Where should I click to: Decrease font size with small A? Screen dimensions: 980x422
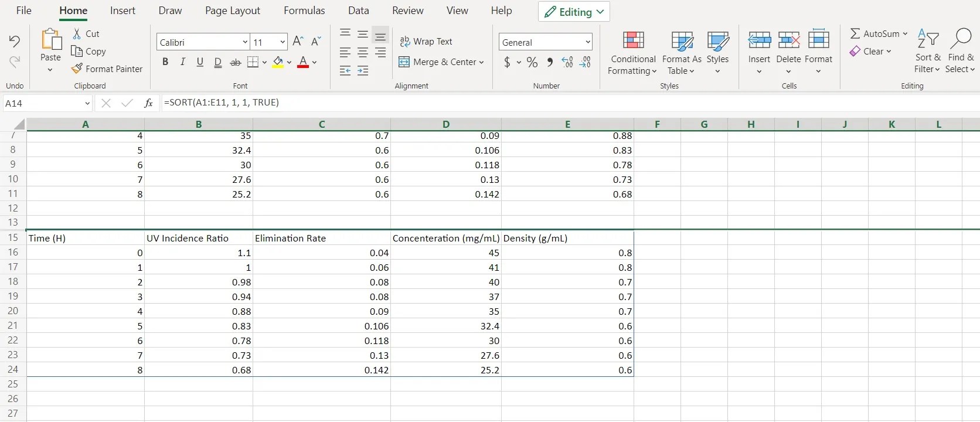click(x=316, y=41)
